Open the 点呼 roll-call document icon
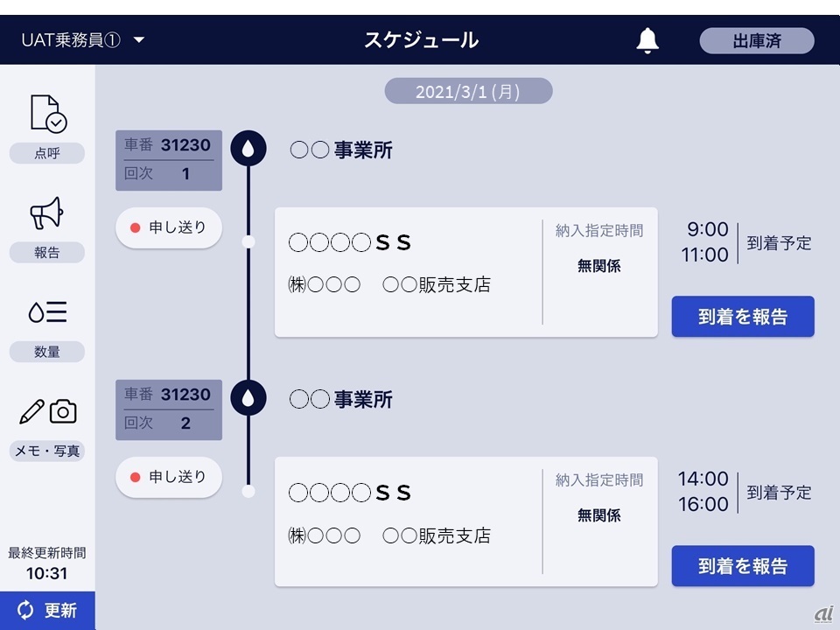 coord(47,114)
